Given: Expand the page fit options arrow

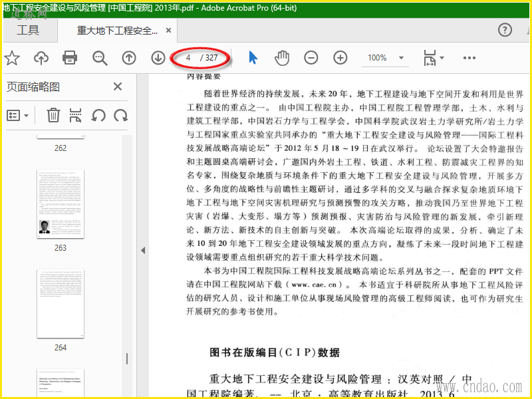Looking at the screenshot, I should pos(442,58).
